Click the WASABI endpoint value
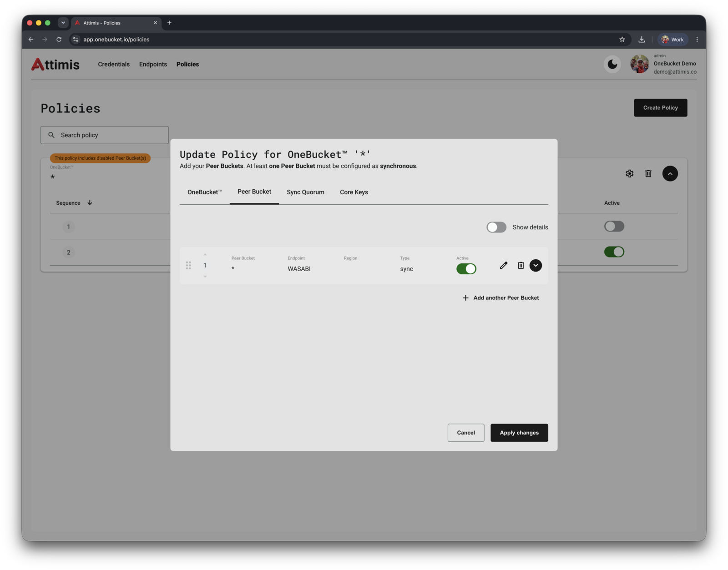 tap(299, 269)
